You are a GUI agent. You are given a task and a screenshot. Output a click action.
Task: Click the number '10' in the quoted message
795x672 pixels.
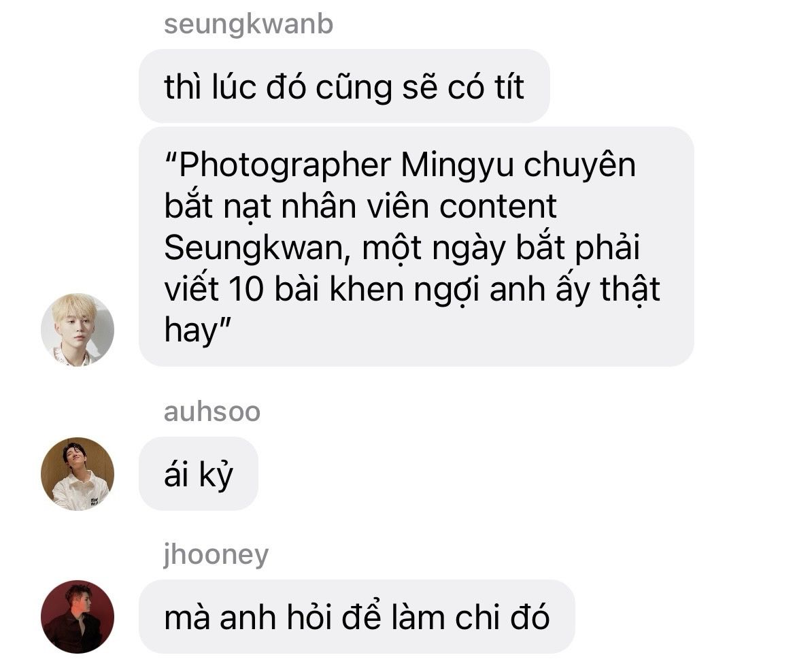pyautogui.click(x=246, y=290)
